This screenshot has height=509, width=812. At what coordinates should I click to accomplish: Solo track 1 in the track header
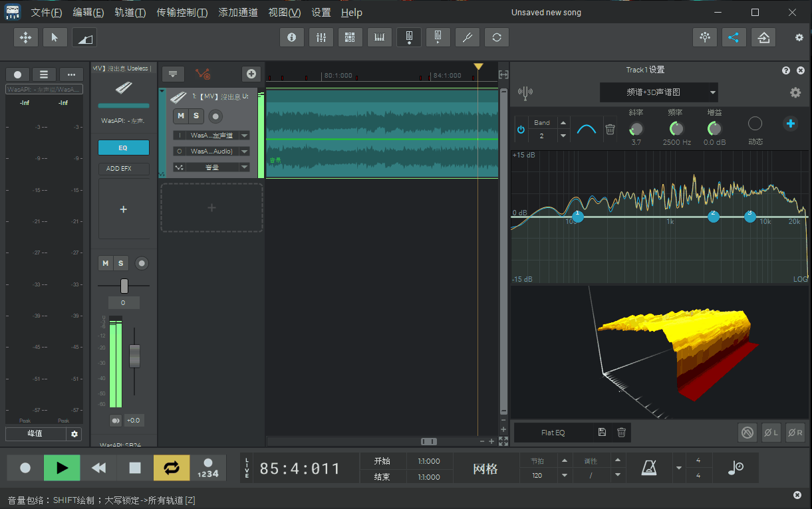196,116
